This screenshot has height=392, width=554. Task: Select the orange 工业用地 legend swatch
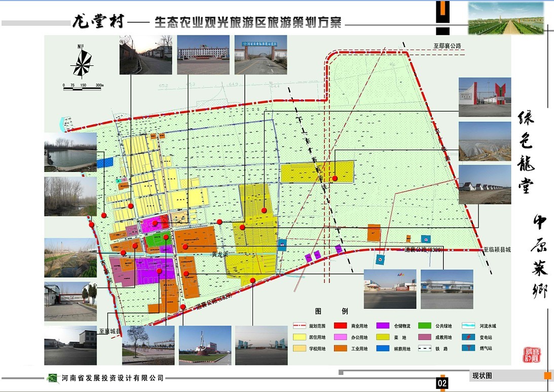(345, 348)
